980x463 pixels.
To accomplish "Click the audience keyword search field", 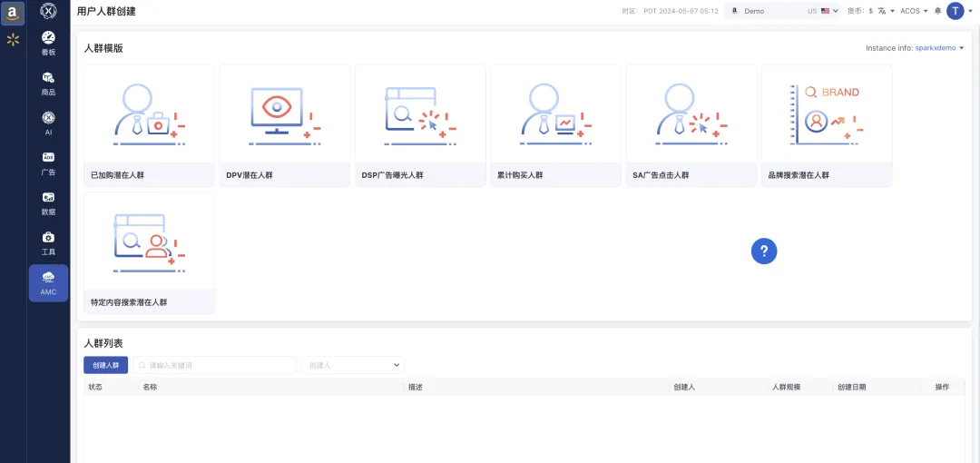I will click(216, 365).
